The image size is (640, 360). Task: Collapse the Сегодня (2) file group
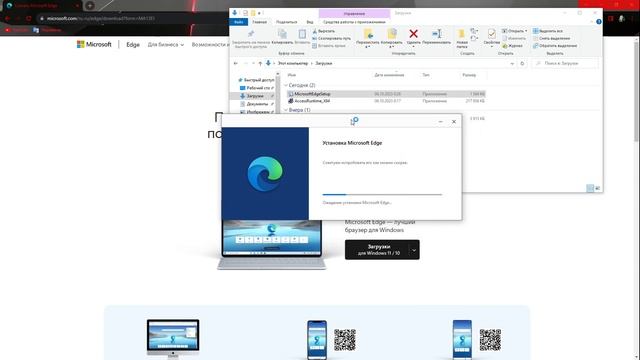click(x=286, y=85)
